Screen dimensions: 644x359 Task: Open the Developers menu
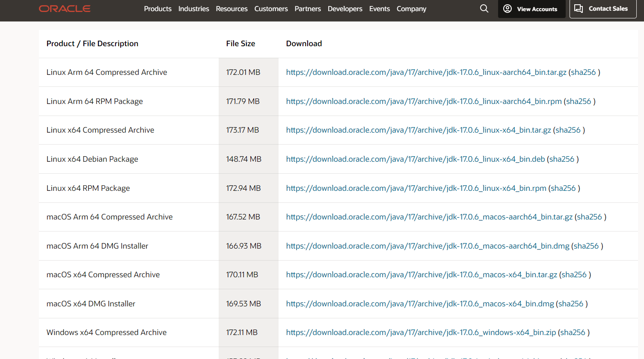(x=345, y=9)
